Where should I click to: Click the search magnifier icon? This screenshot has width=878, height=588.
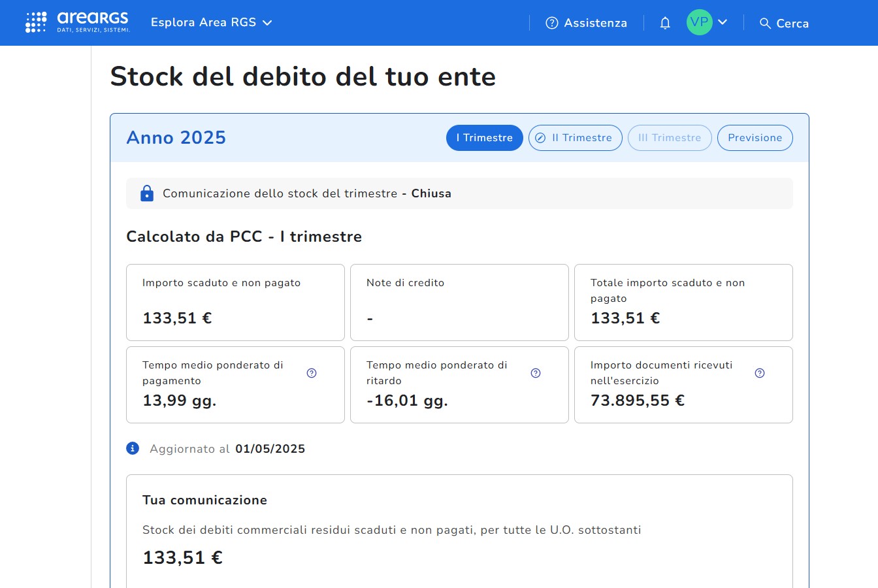tap(765, 24)
